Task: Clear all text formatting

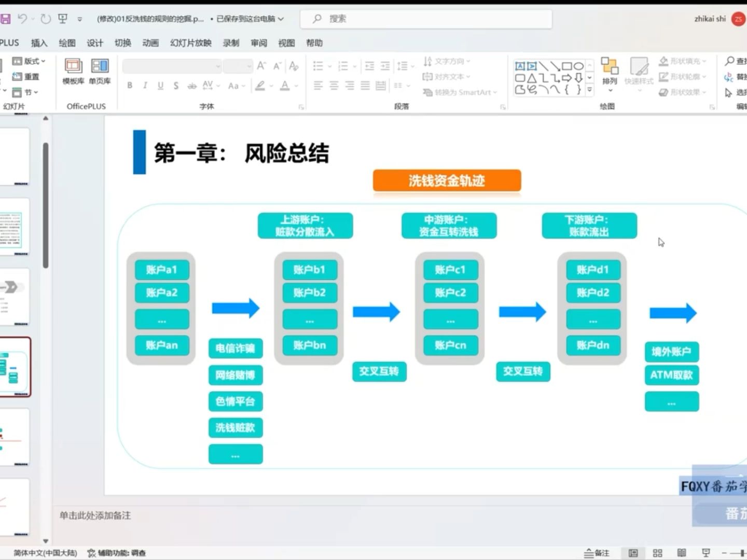Action: point(294,66)
